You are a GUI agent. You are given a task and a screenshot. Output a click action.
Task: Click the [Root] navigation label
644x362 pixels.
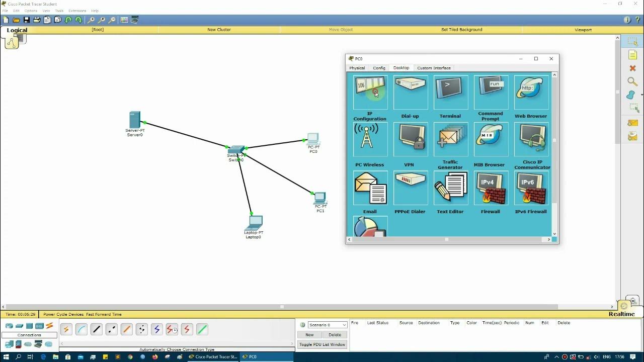[x=98, y=30]
